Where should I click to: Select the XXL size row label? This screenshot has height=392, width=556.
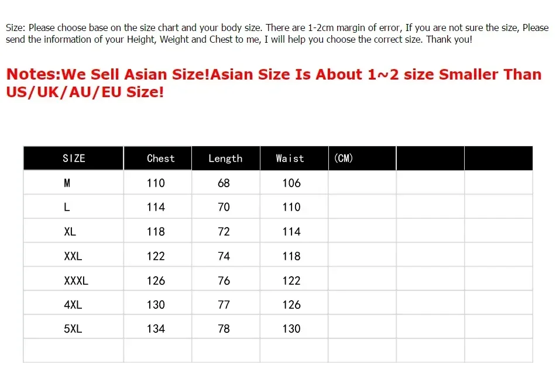(x=73, y=256)
